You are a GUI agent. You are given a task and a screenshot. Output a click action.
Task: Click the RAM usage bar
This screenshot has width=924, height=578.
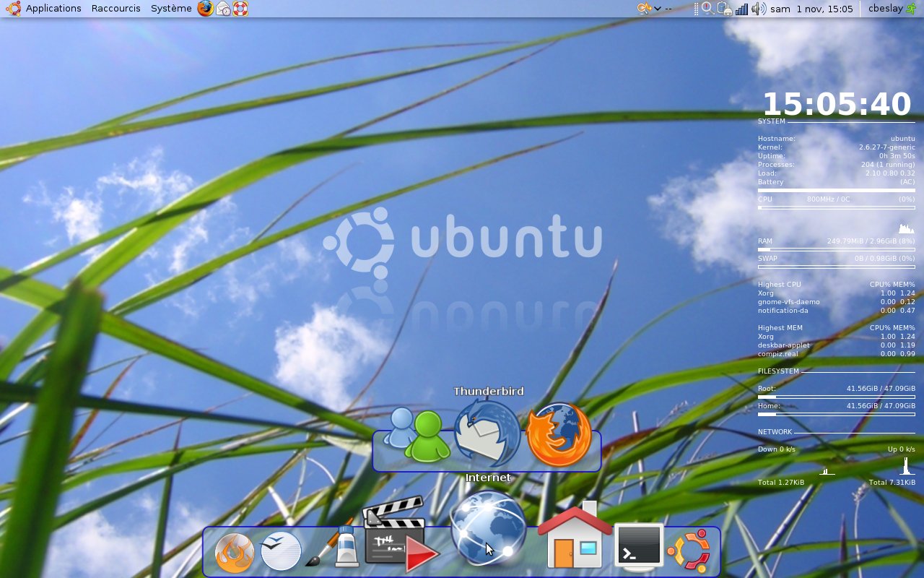(x=837, y=249)
